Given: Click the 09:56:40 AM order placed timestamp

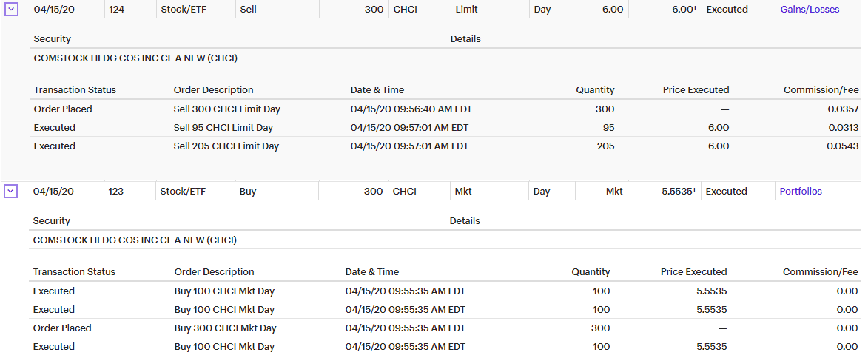Looking at the screenshot, I should point(411,109).
